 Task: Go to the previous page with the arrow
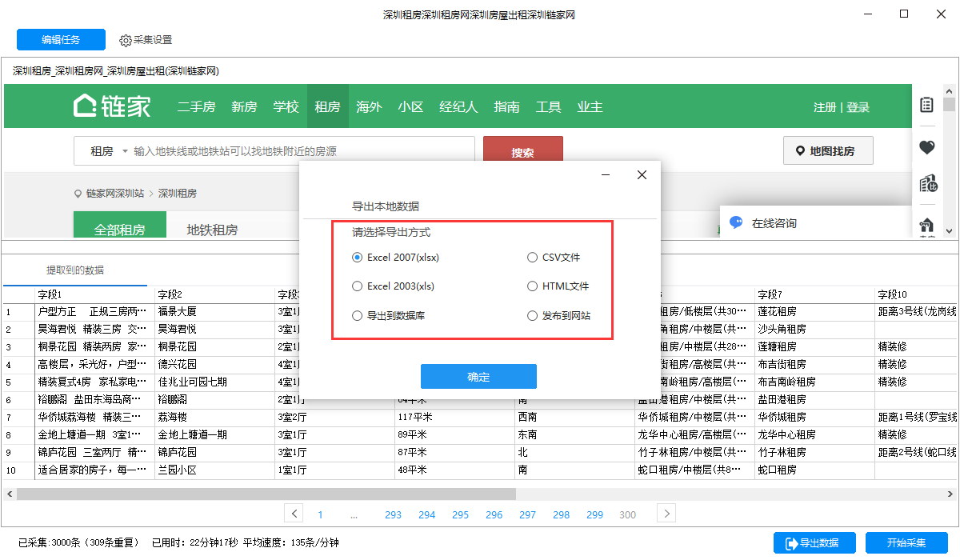point(294,513)
